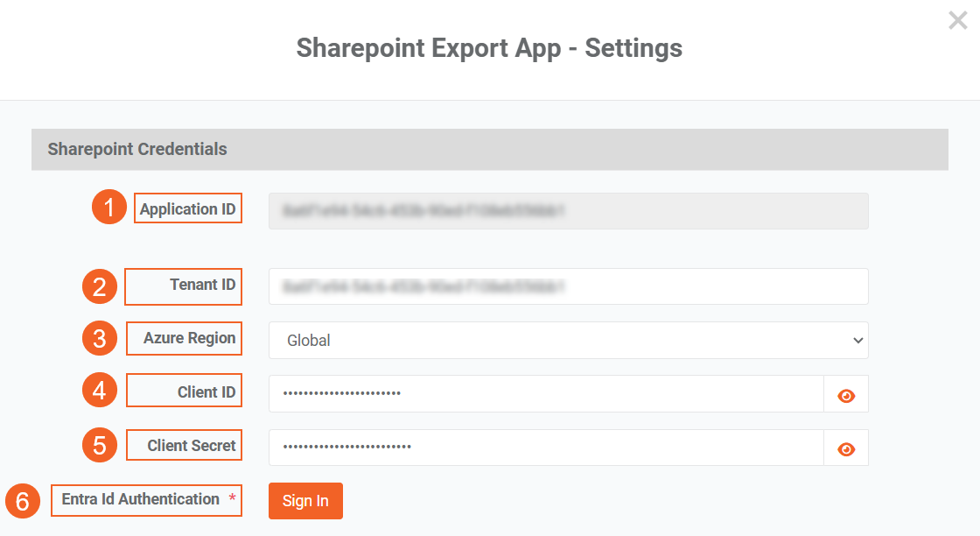Click the number 3 callout badge
This screenshot has height=536, width=980.
pyautogui.click(x=100, y=339)
